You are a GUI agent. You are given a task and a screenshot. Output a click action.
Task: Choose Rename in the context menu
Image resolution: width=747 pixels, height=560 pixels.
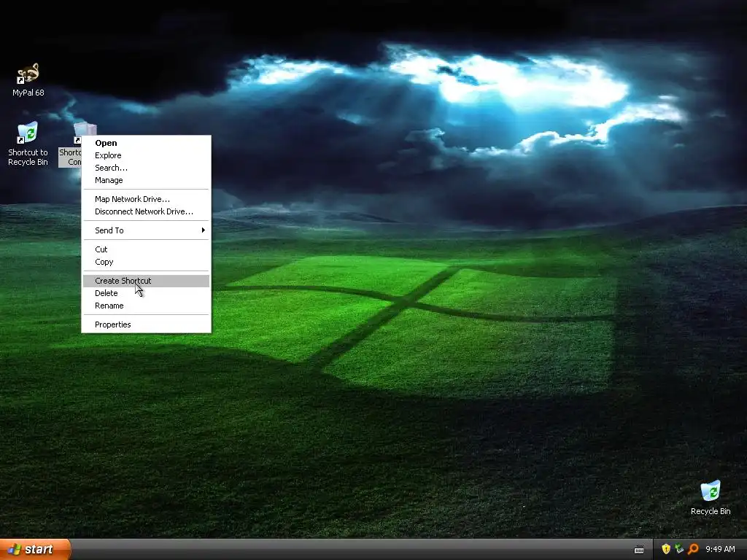pyautogui.click(x=146, y=306)
